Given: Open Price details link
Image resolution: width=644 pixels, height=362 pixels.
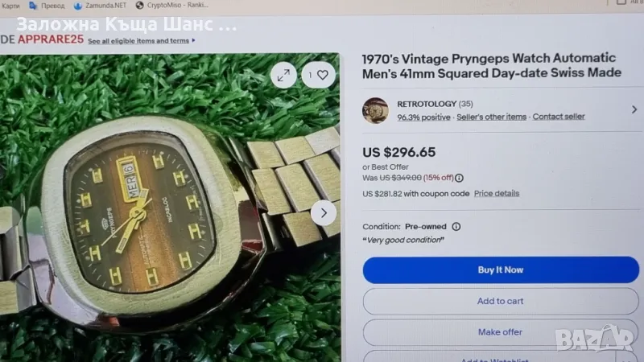Looking at the screenshot, I should [x=497, y=193].
